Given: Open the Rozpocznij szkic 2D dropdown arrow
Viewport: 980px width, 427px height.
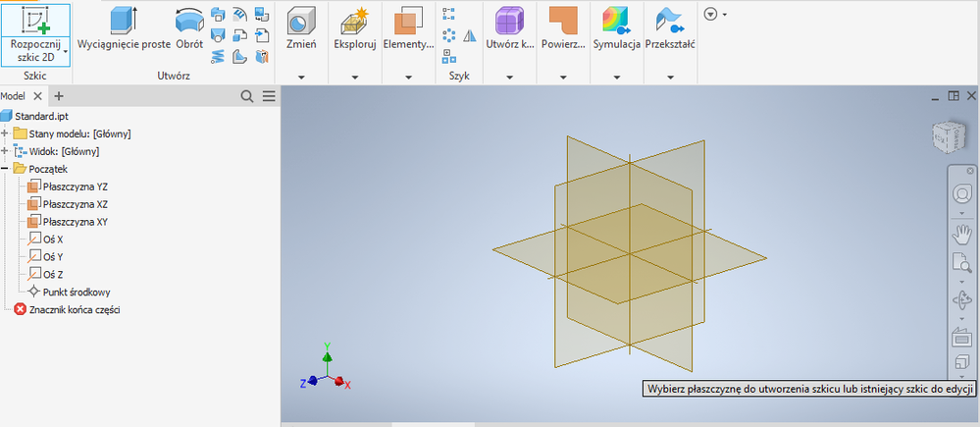Looking at the screenshot, I should point(66,51).
